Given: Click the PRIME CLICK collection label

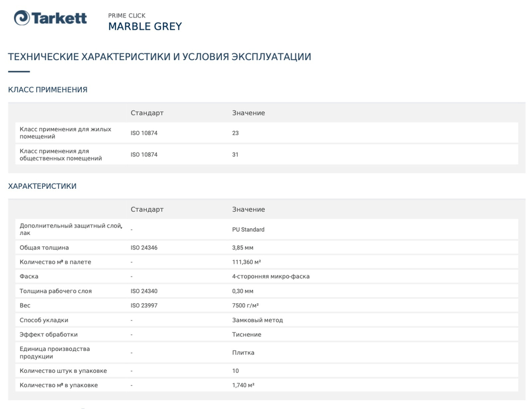Looking at the screenshot, I should (x=127, y=15).
